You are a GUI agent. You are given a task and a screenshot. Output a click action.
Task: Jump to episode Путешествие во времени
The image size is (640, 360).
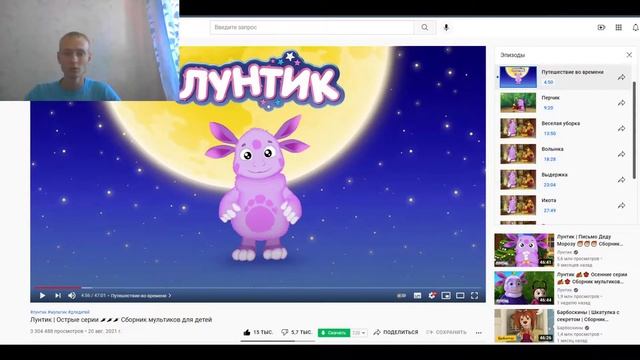tap(563, 77)
